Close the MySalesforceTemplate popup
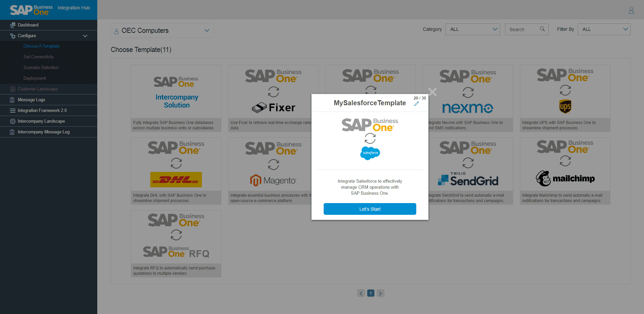The width and height of the screenshot is (644, 314). [x=432, y=92]
